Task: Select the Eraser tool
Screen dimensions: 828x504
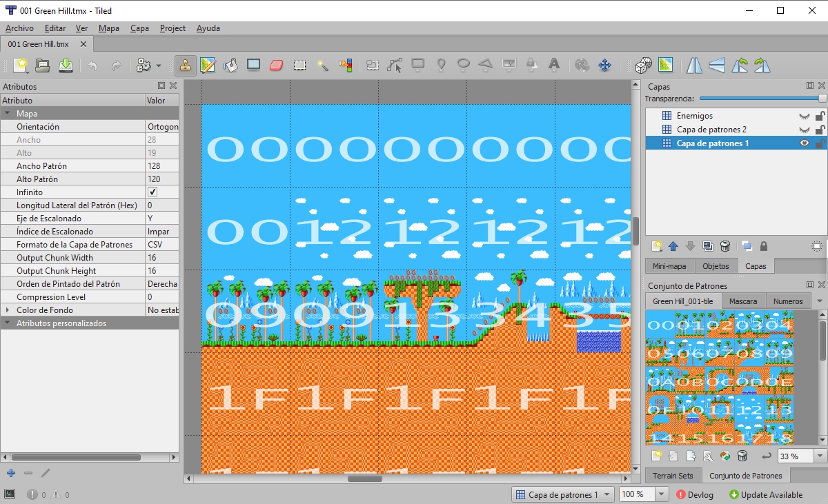Action: [276, 65]
